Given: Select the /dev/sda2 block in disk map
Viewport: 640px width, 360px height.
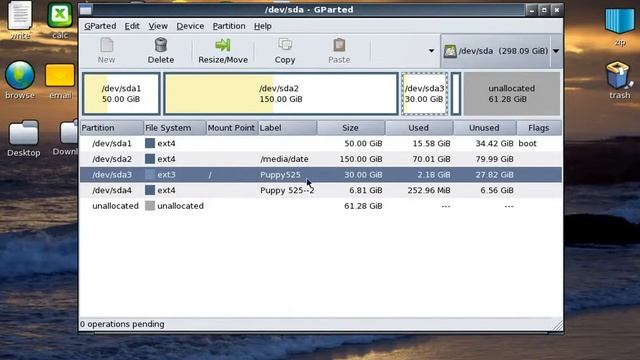Looking at the screenshot, I should (281, 94).
